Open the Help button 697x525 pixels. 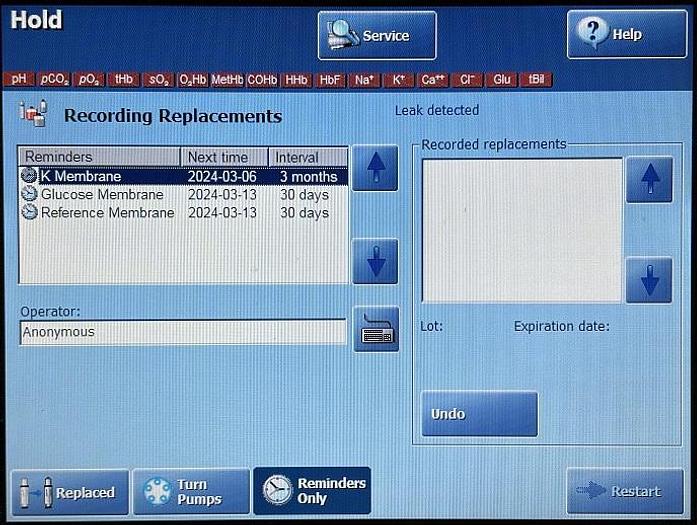click(627, 35)
